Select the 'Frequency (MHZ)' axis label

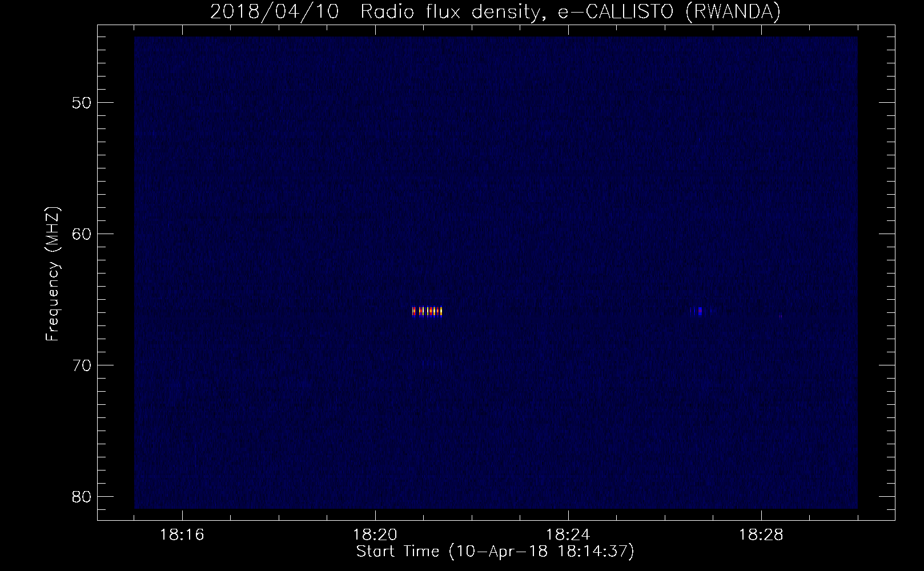coord(53,274)
